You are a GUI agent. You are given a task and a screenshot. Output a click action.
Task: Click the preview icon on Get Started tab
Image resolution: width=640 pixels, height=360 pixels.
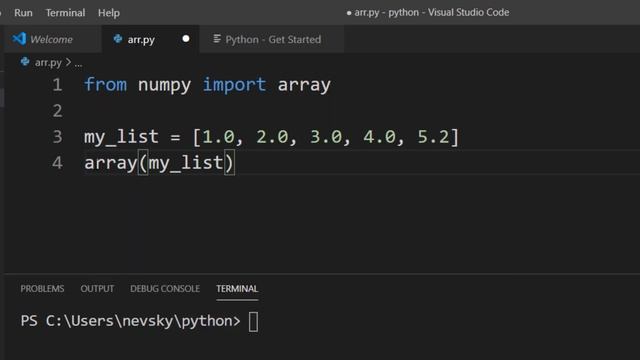pyautogui.click(x=217, y=38)
